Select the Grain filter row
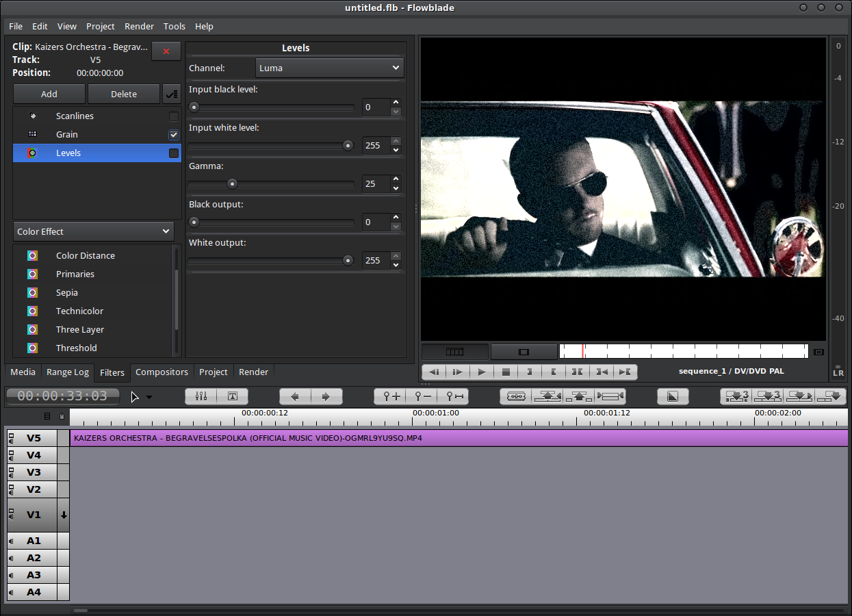The width and height of the screenshot is (852, 616). coord(97,135)
